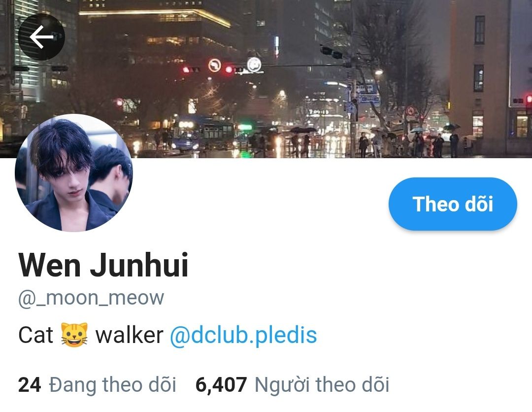View the 24 Đang theo dõi list

[x=97, y=385]
